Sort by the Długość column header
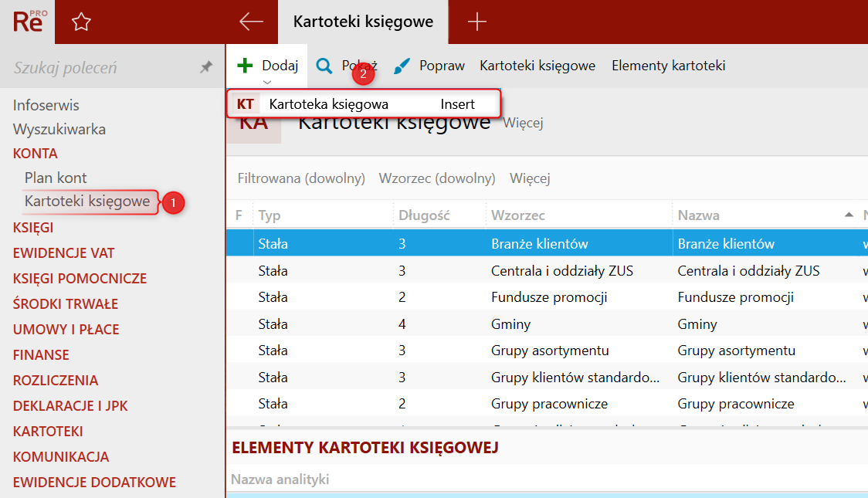868x498 pixels. pyautogui.click(x=424, y=215)
